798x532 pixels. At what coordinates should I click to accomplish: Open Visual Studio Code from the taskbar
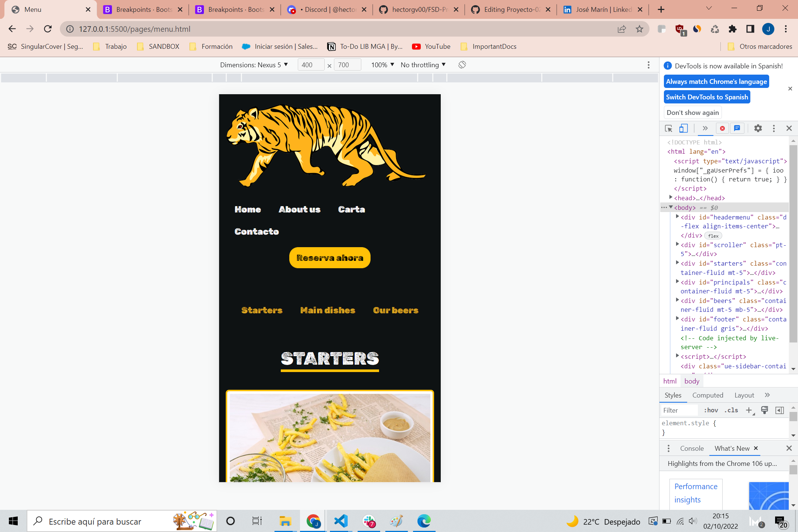pyautogui.click(x=340, y=521)
